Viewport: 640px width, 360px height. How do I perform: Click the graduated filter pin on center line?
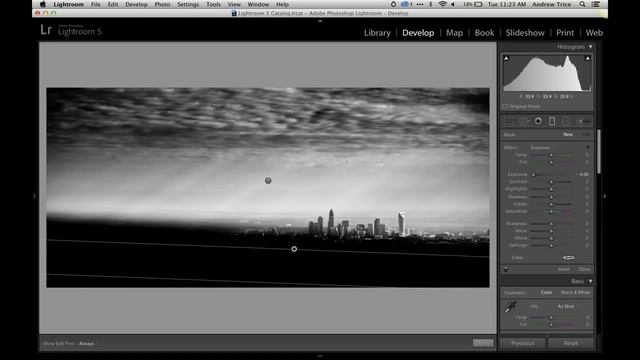point(294,249)
